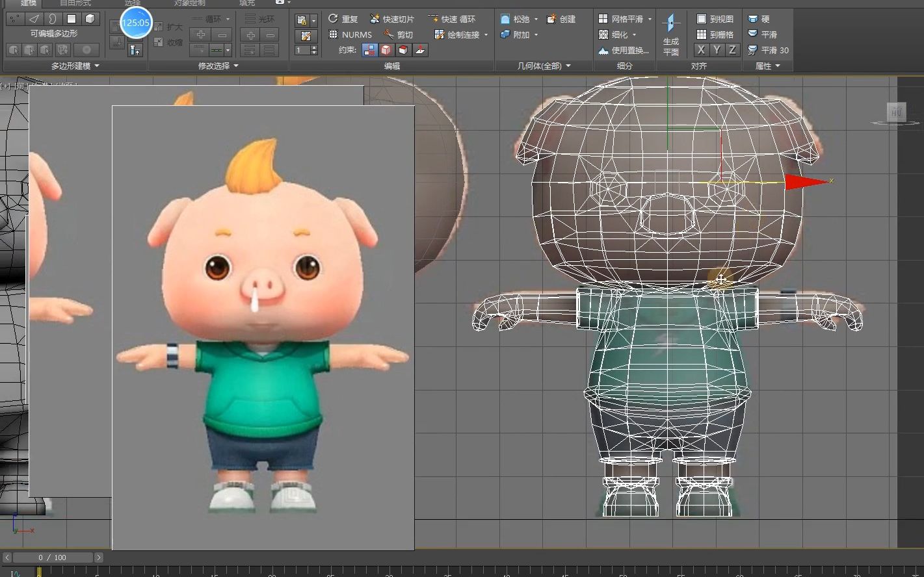Viewport: 924px width, 577px height.
Task: Click the 细分 panel label
Action: 624,66
